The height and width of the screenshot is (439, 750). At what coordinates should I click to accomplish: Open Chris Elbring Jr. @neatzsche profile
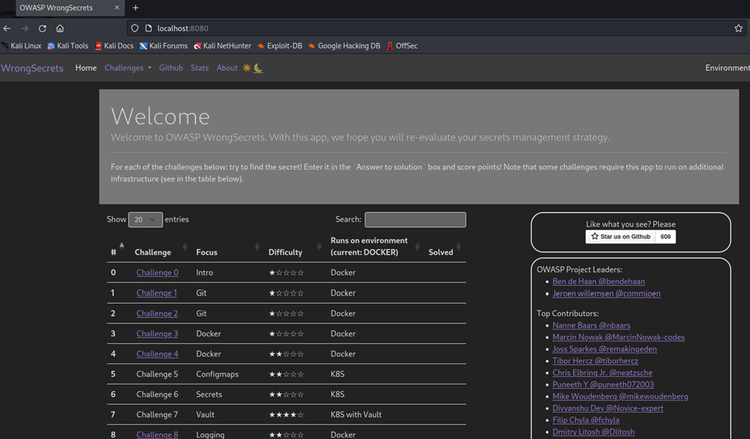coord(602,373)
